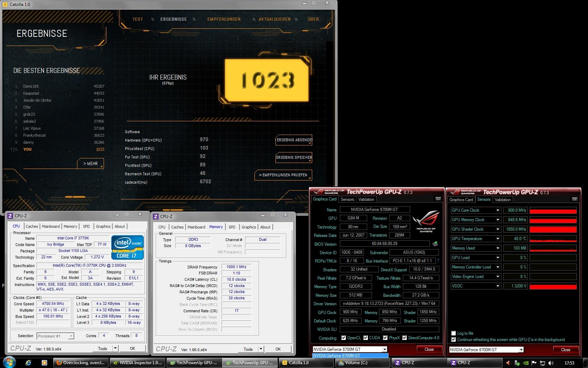Open the GPU Core Clock sensor dropdown
The width and height of the screenshot is (588, 368).
(x=498, y=210)
